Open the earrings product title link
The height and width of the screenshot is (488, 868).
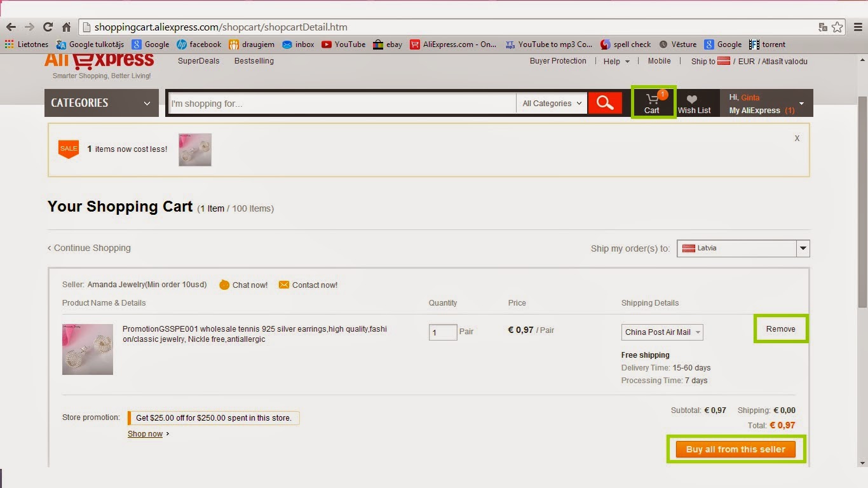coord(255,334)
